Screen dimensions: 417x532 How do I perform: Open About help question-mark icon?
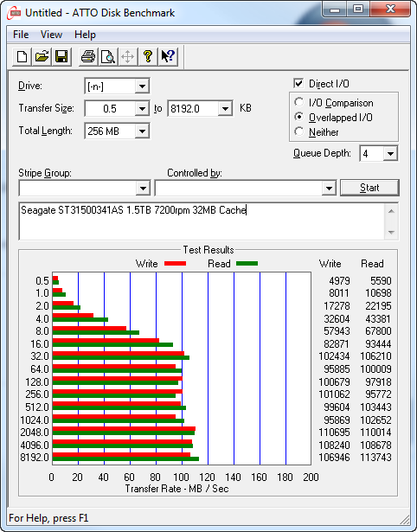coord(148,56)
